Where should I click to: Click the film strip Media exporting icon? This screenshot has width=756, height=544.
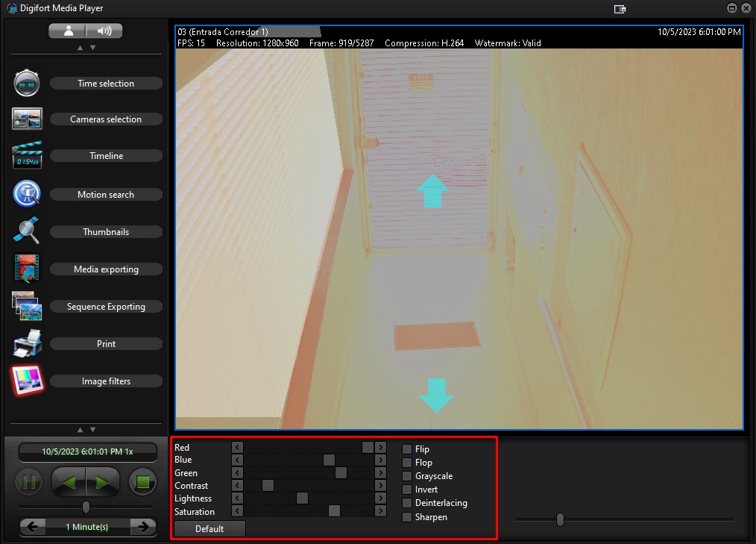click(x=27, y=269)
